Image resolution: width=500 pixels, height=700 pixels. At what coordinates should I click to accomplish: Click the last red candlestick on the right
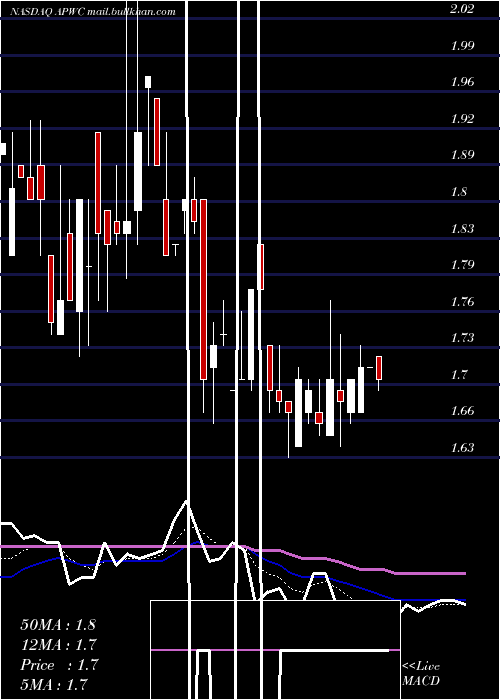click(379, 368)
